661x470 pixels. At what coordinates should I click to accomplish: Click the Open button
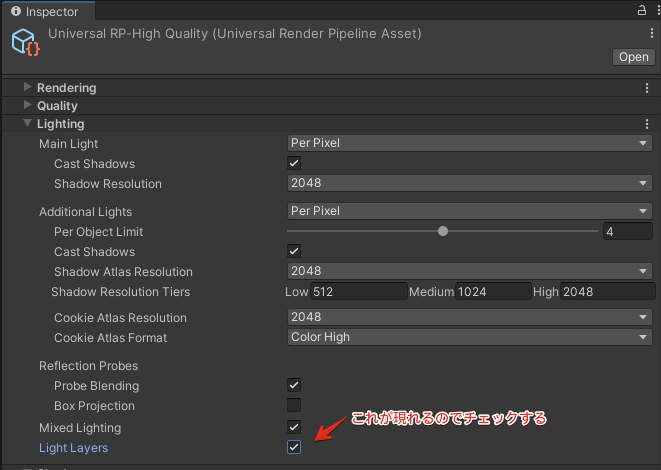tap(634, 57)
